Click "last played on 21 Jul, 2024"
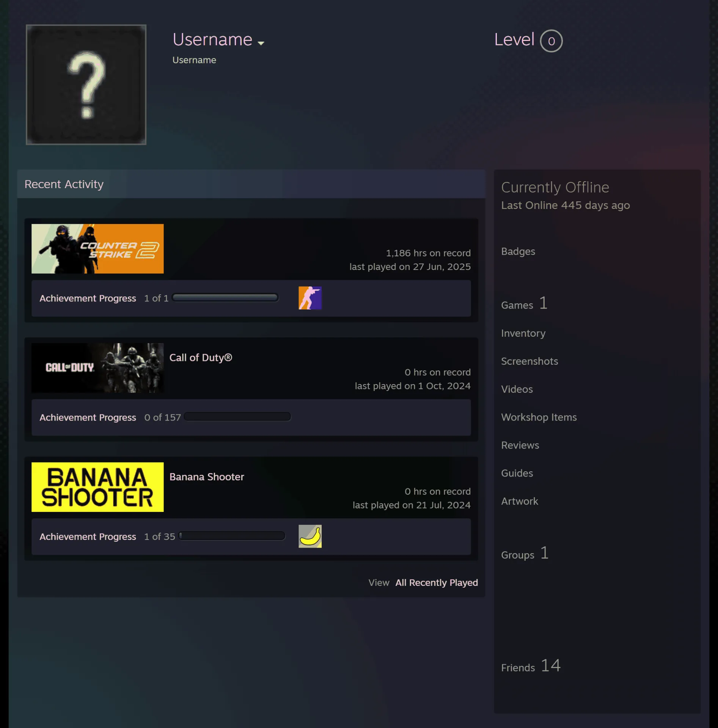Image resolution: width=718 pixels, height=728 pixels. pyautogui.click(x=412, y=505)
